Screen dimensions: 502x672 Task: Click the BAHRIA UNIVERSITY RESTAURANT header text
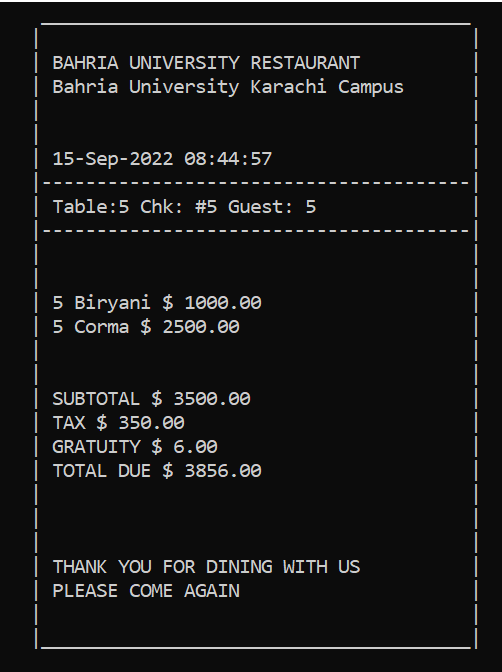pyautogui.click(x=206, y=63)
